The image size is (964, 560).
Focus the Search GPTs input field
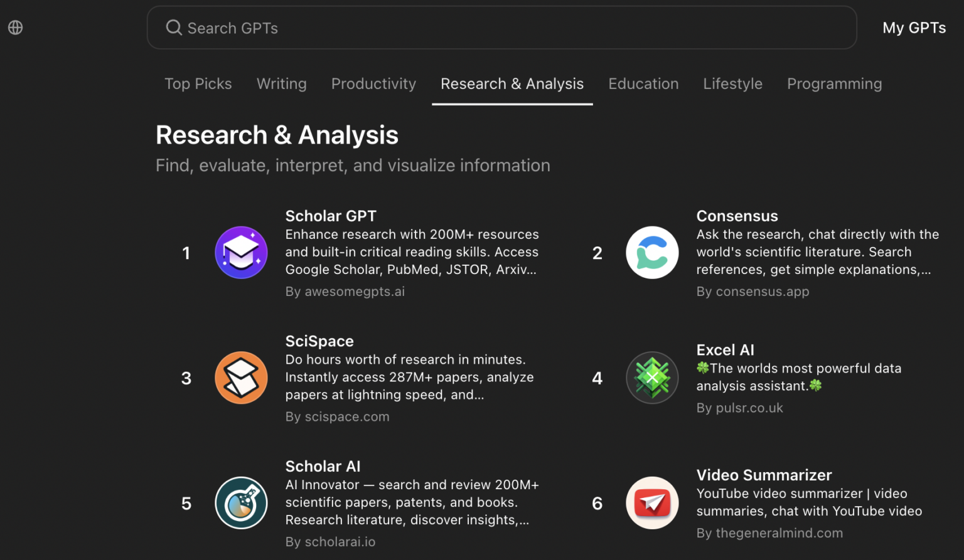click(502, 28)
